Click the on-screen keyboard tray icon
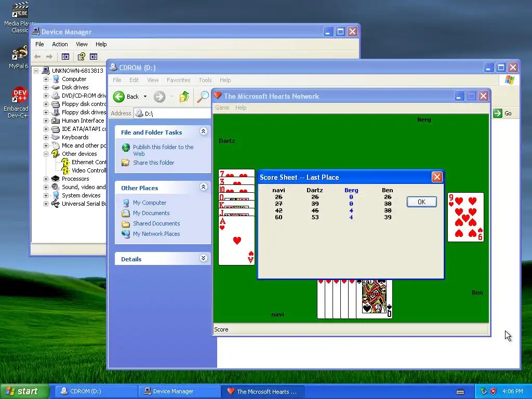This screenshot has width=532, height=399. (460, 392)
